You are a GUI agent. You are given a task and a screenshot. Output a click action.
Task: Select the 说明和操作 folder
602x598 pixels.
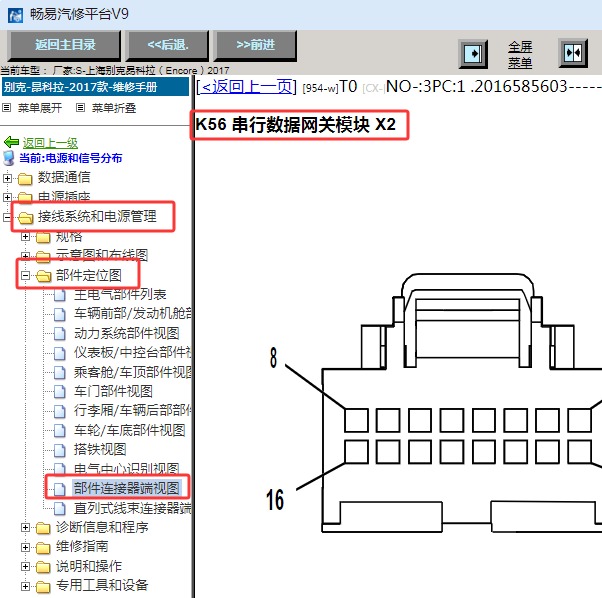(x=89, y=566)
